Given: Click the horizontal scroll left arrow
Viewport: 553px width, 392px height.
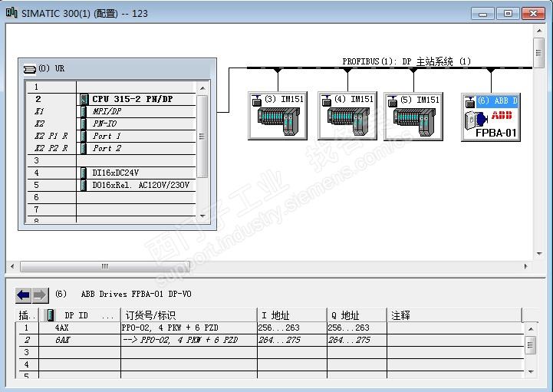Looking at the screenshot, I should 13,266.
